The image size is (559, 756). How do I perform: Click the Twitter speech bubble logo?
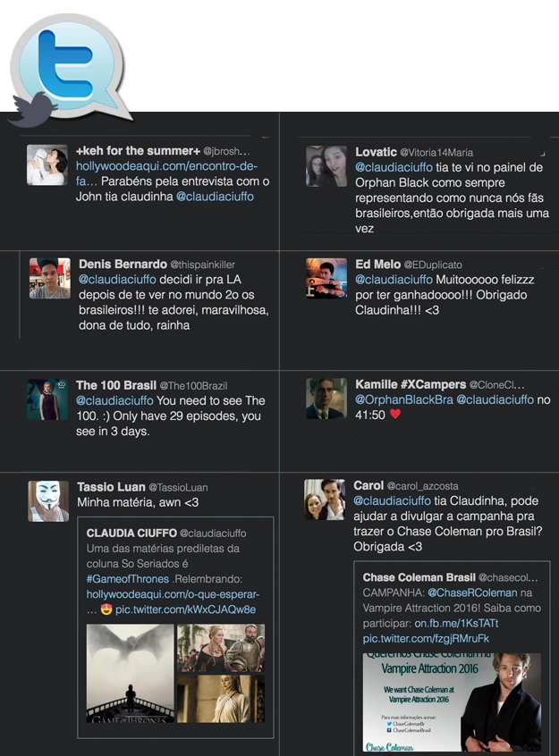72,67
